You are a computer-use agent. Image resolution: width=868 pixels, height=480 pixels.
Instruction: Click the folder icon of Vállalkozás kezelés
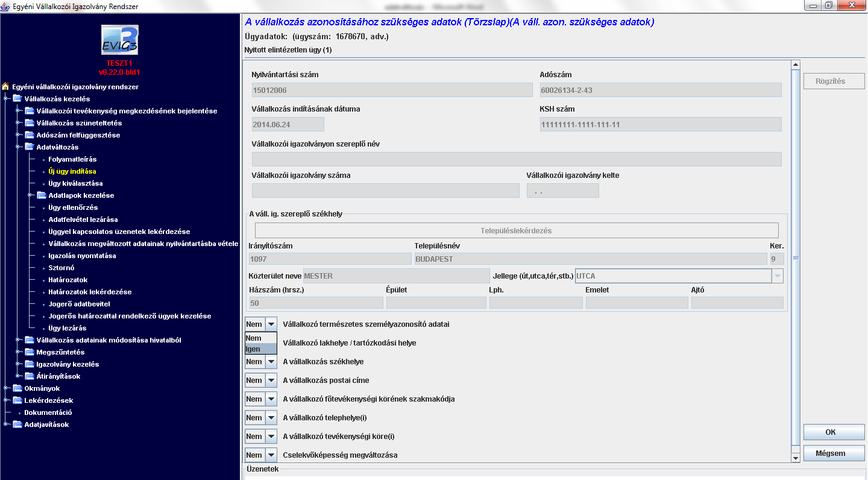pyautogui.click(x=17, y=99)
